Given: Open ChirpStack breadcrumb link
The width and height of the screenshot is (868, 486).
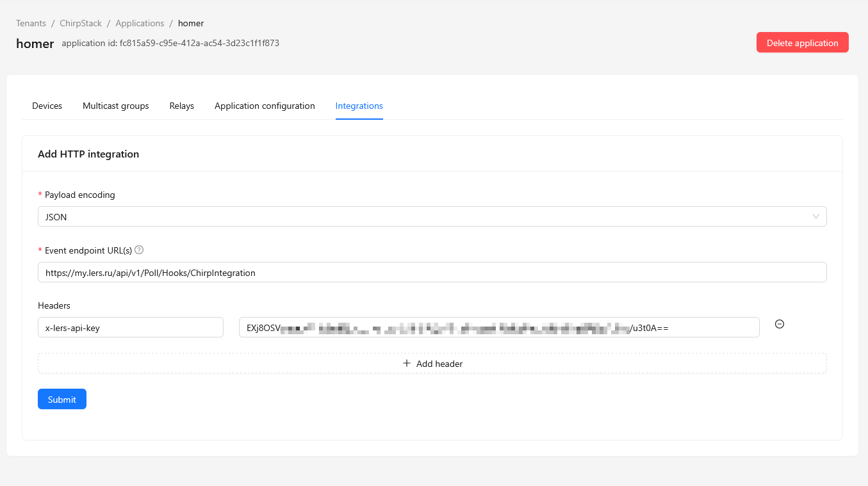Looking at the screenshot, I should click(x=81, y=23).
